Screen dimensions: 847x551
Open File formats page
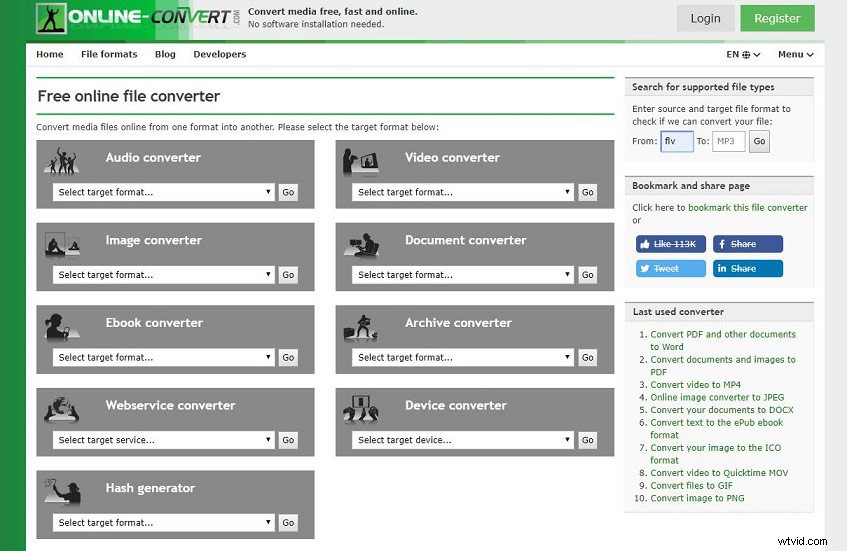pos(109,55)
